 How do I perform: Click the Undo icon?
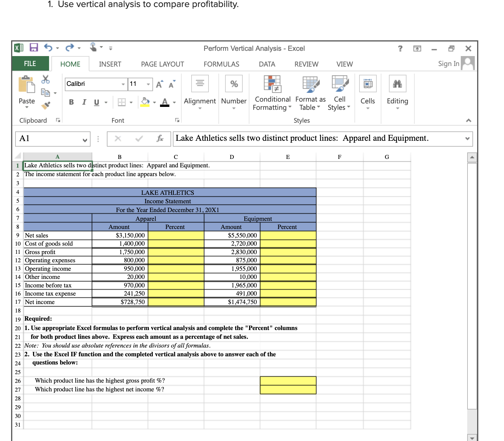coord(48,48)
